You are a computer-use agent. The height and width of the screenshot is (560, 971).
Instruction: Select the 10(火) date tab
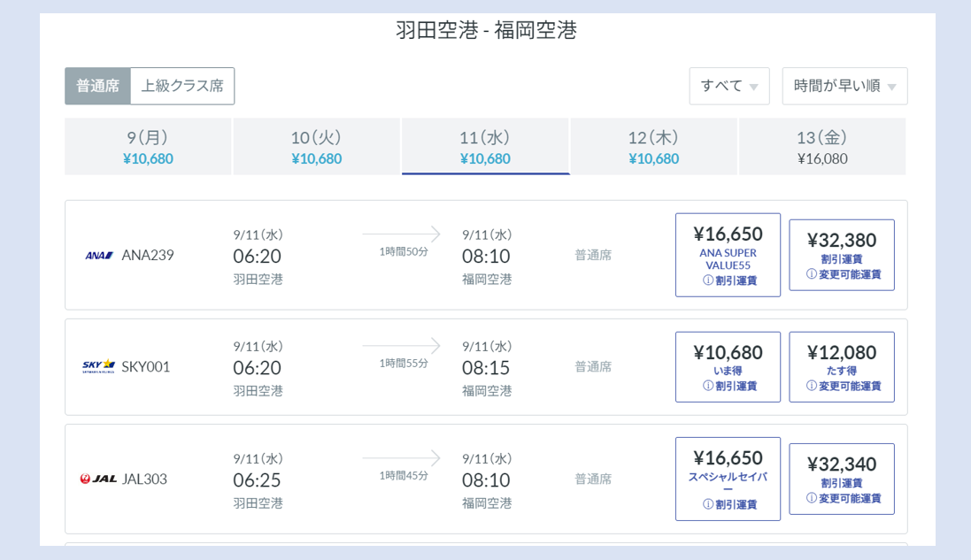coord(316,147)
